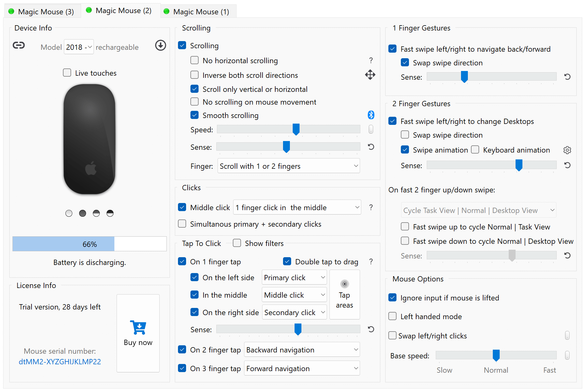Click the Buy now button
Image resolution: width=586 pixels, height=392 pixels.
coord(138,333)
